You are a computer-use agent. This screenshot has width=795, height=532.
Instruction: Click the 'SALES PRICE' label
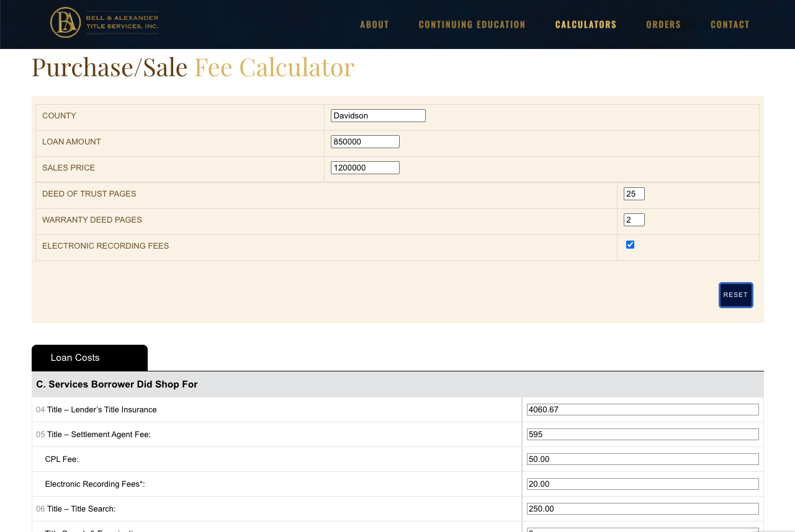coord(68,168)
